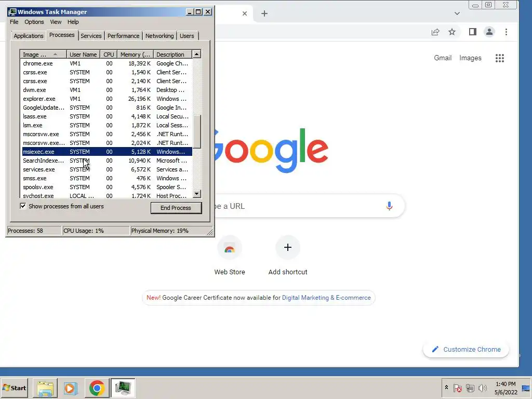The image size is (532, 399).
Task: Sort by Memory column header
Action: 136,54
